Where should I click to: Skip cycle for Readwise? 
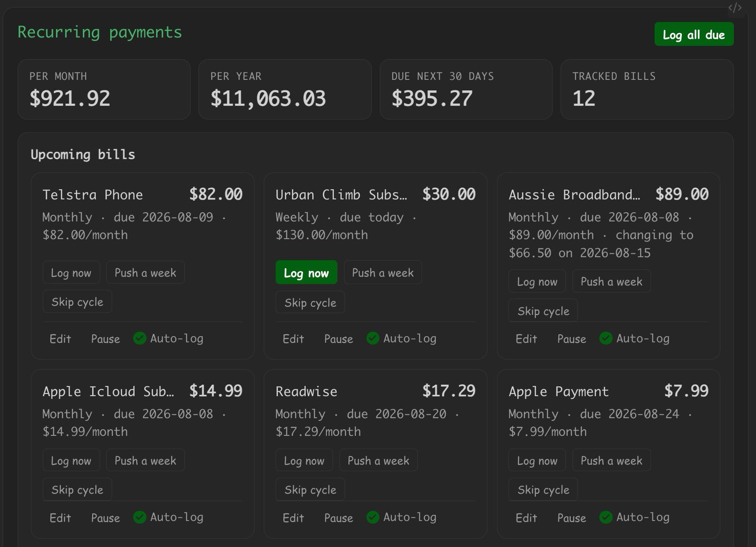(310, 489)
